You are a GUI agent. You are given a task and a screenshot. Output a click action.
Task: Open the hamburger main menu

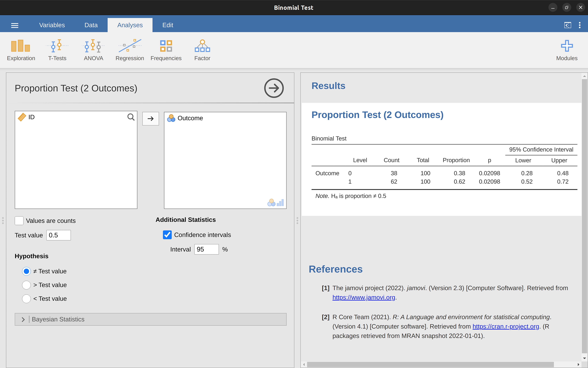[15, 25]
